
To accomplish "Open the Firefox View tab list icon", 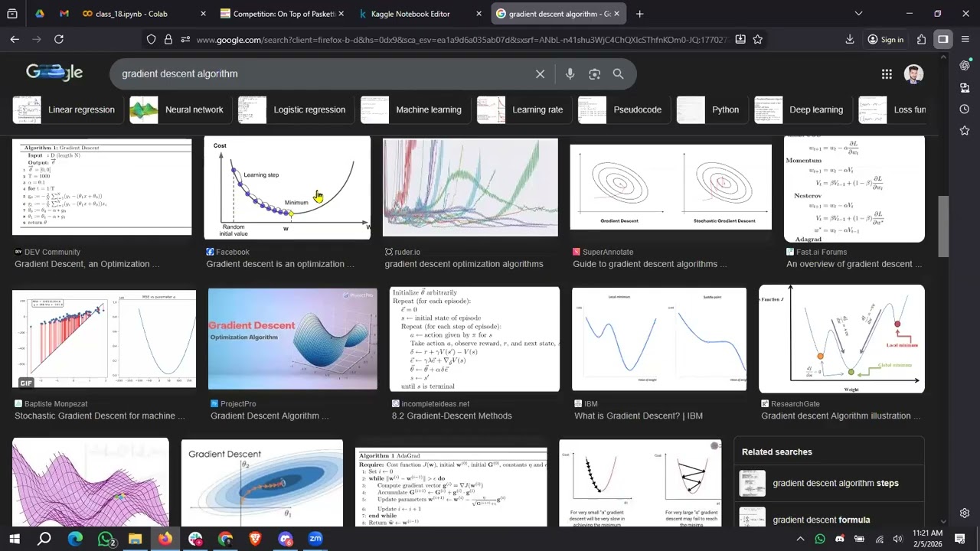I will pyautogui.click(x=12, y=14).
